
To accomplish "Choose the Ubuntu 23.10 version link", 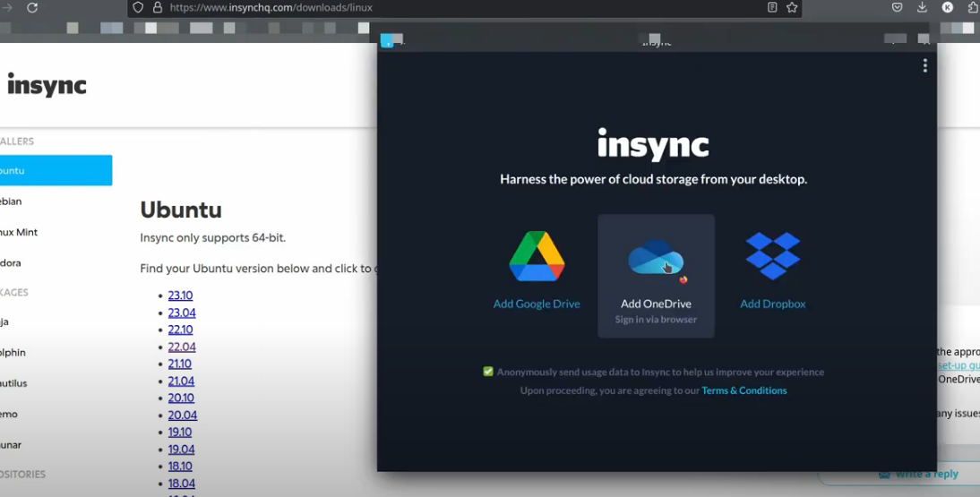I will [x=180, y=296].
